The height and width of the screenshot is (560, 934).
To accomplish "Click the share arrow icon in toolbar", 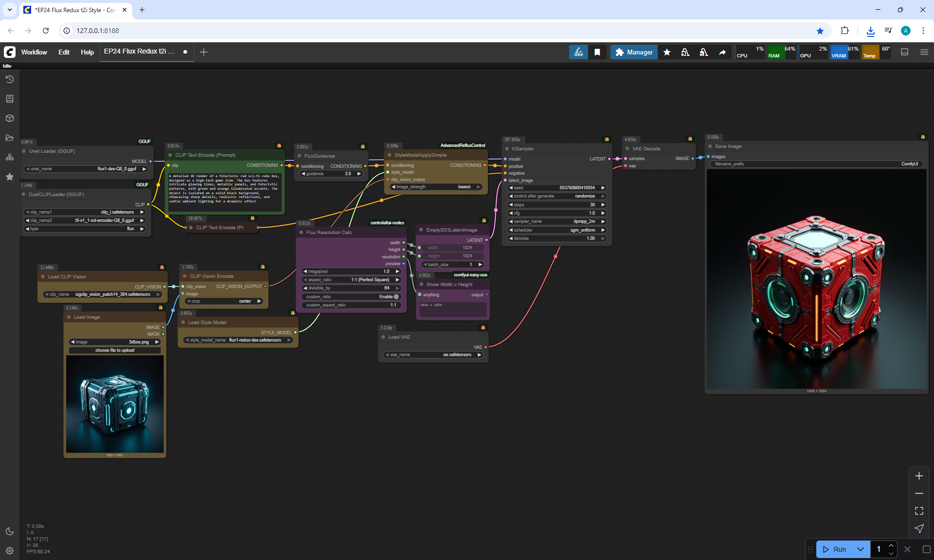I will [x=722, y=52].
